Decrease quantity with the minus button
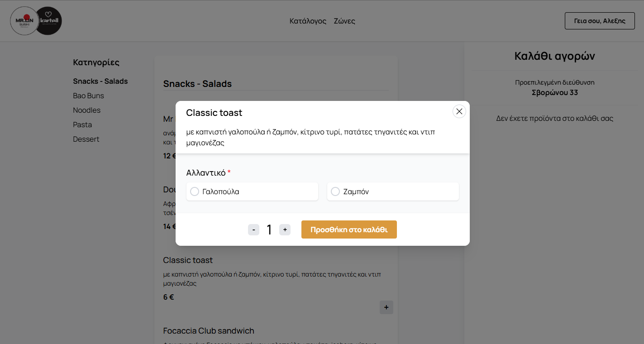 click(253, 230)
